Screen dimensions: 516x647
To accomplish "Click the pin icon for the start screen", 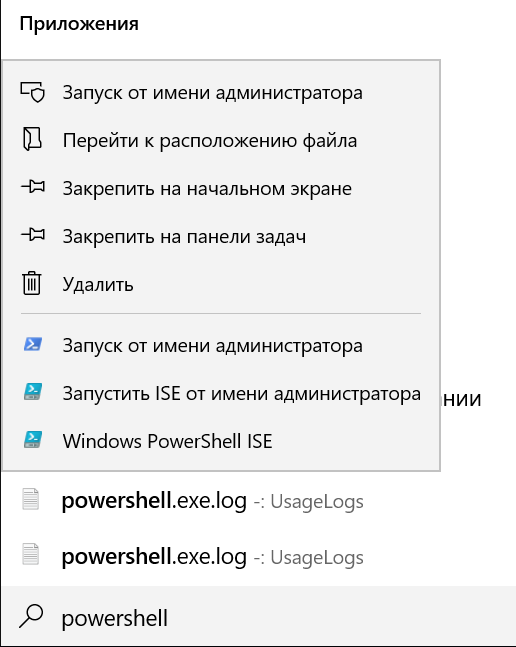I will [33, 187].
